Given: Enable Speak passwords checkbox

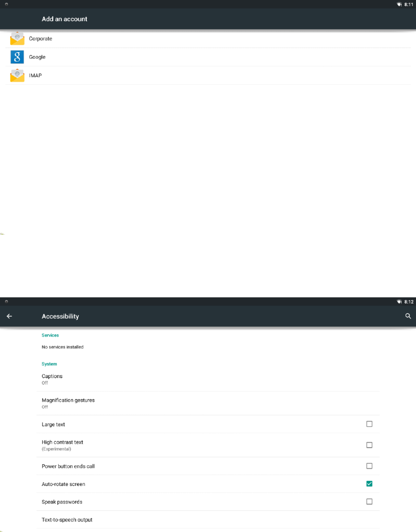Looking at the screenshot, I should (369, 501).
